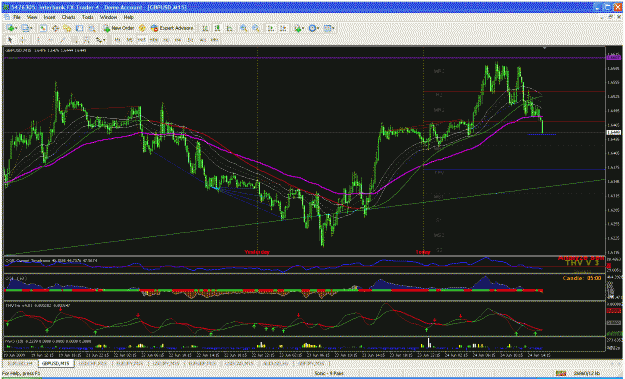Click the 'Candle: 05:00' countdown text
625x379 pixels.
pos(582,278)
